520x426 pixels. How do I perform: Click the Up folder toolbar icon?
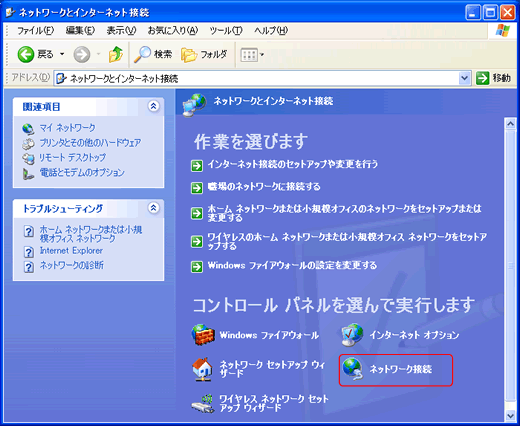[x=116, y=54]
